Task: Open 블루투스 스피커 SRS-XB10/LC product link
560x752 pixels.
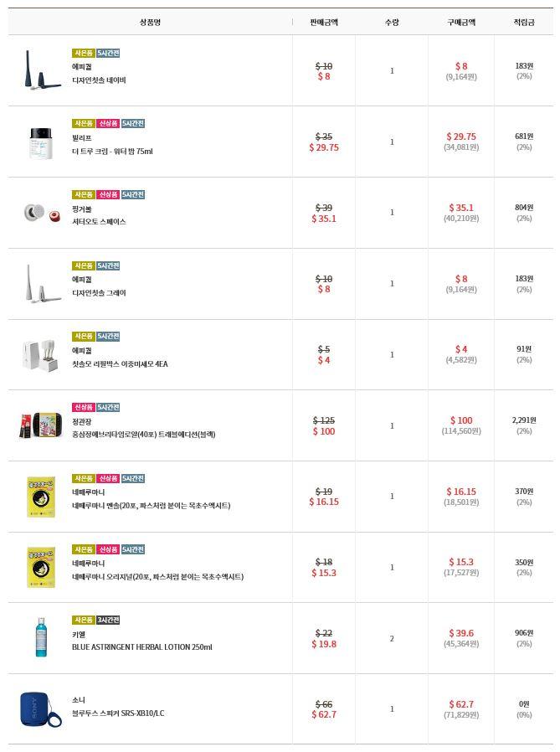Action: tap(118, 713)
